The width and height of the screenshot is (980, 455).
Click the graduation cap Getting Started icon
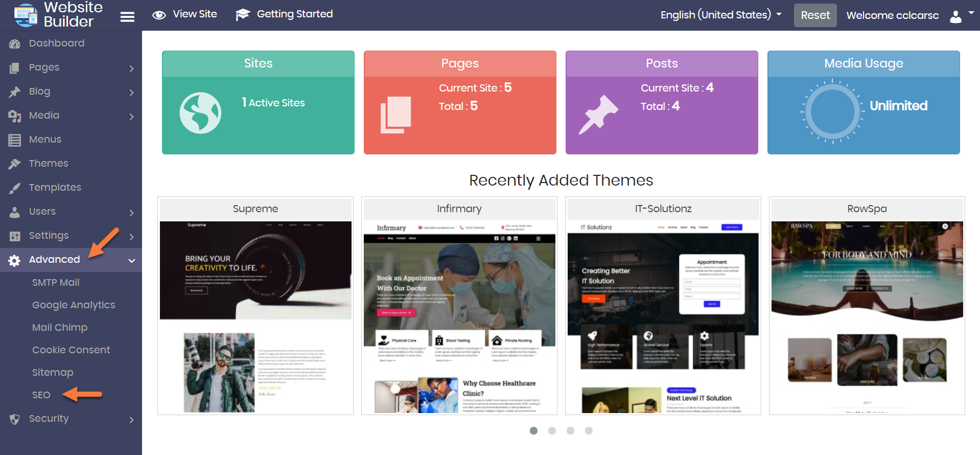(243, 15)
